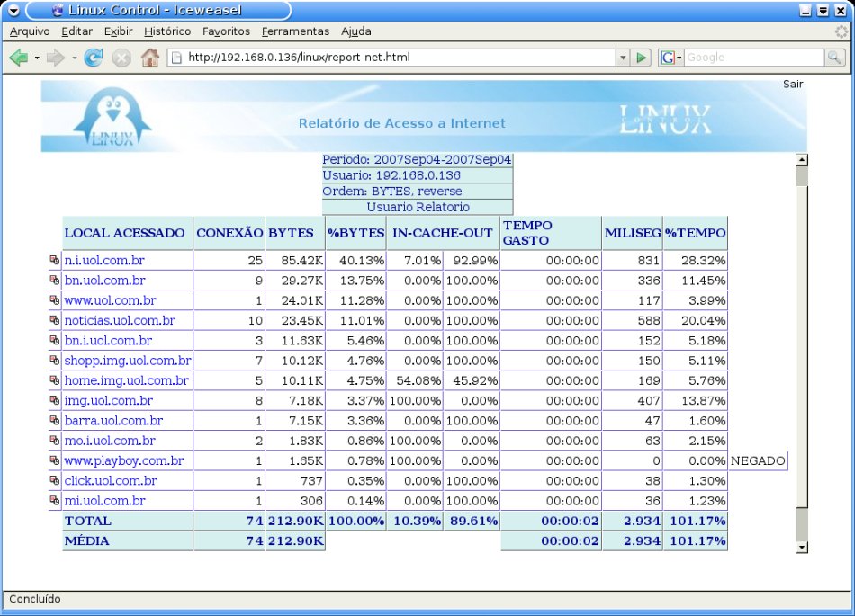Click the stop loading icon

[121, 58]
